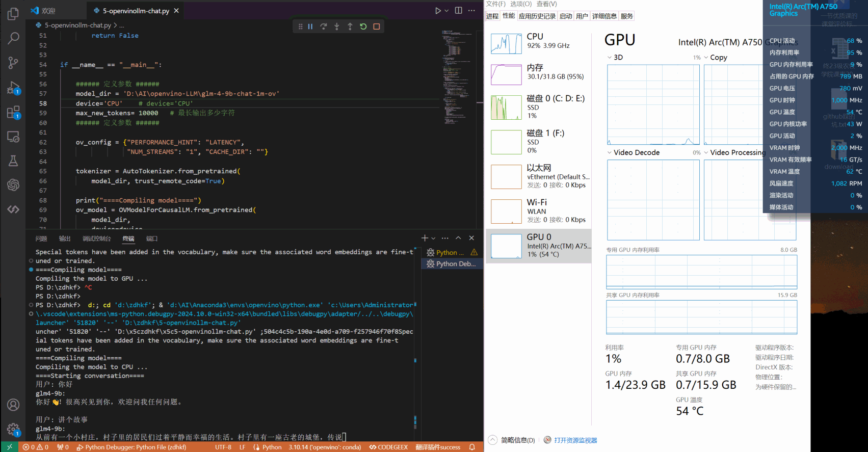The image size is (868, 452).
Task: Select the Python terminal with warning
Action: 452,252
